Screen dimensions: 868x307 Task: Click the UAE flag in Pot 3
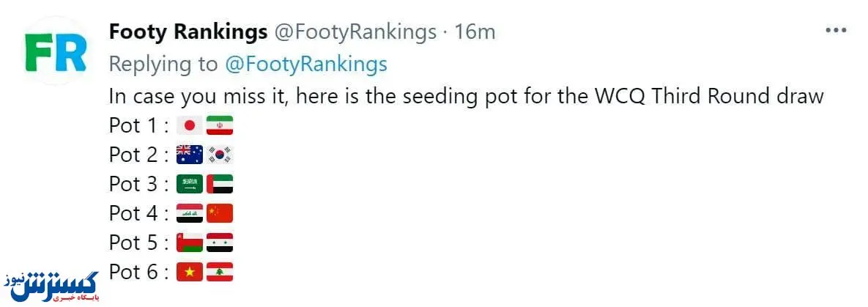pyautogui.click(x=219, y=184)
